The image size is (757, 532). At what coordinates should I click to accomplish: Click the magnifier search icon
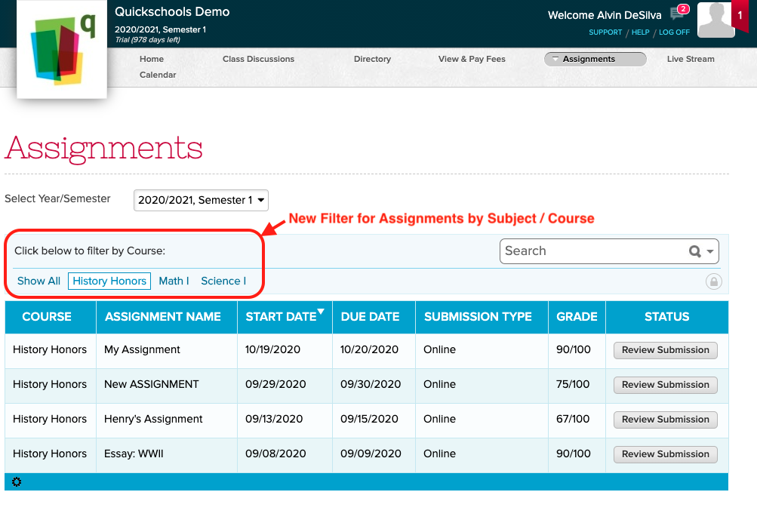pos(694,251)
